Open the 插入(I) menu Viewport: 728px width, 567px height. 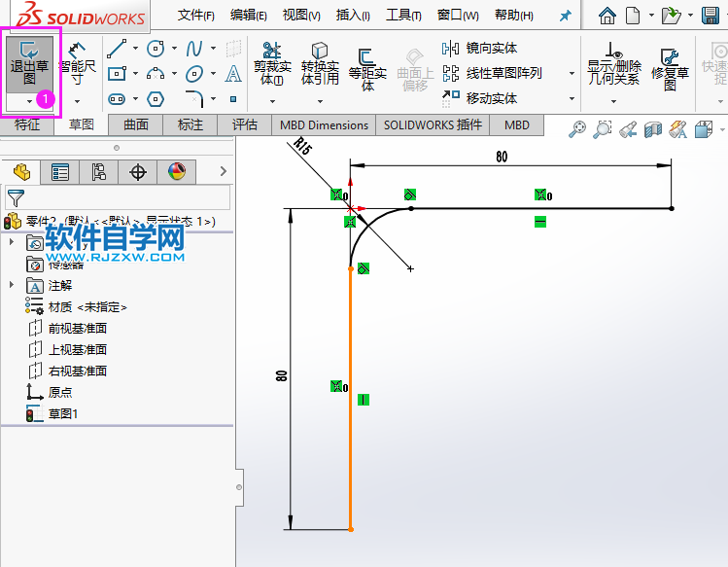[x=354, y=16]
